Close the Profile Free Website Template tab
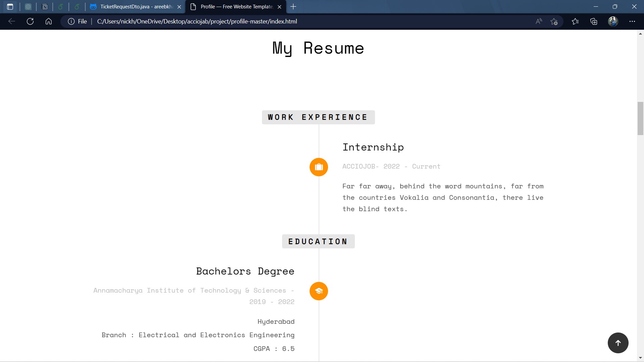Viewport: 644px width, 362px height. (x=279, y=7)
